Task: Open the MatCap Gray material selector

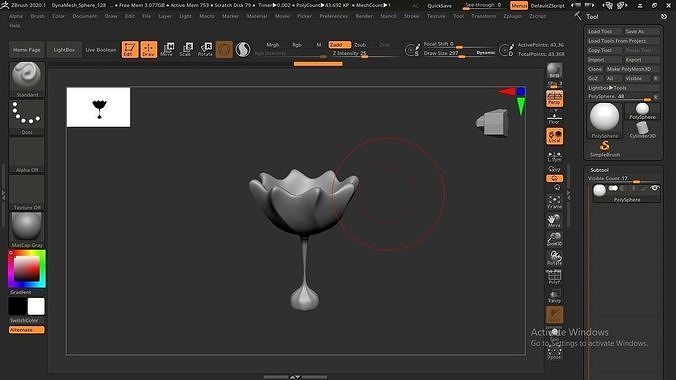Action: (27, 230)
